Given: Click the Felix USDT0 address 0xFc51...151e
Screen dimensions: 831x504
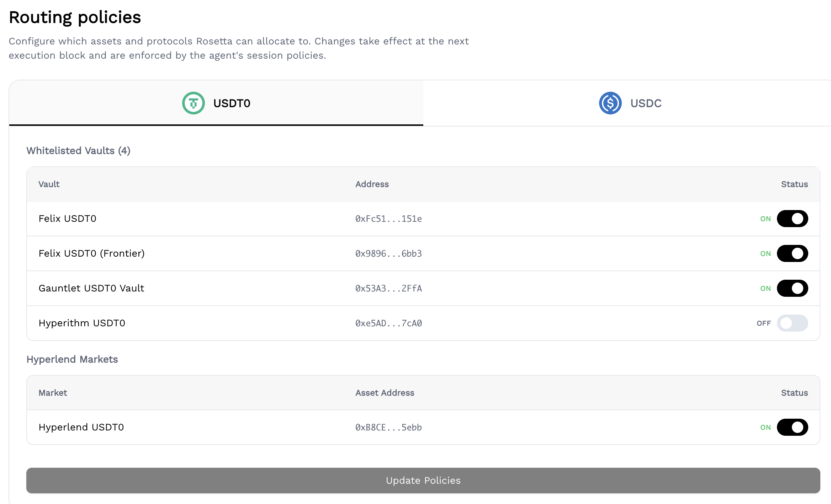Looking at the screenshot, I should click(x=388, y=219).
